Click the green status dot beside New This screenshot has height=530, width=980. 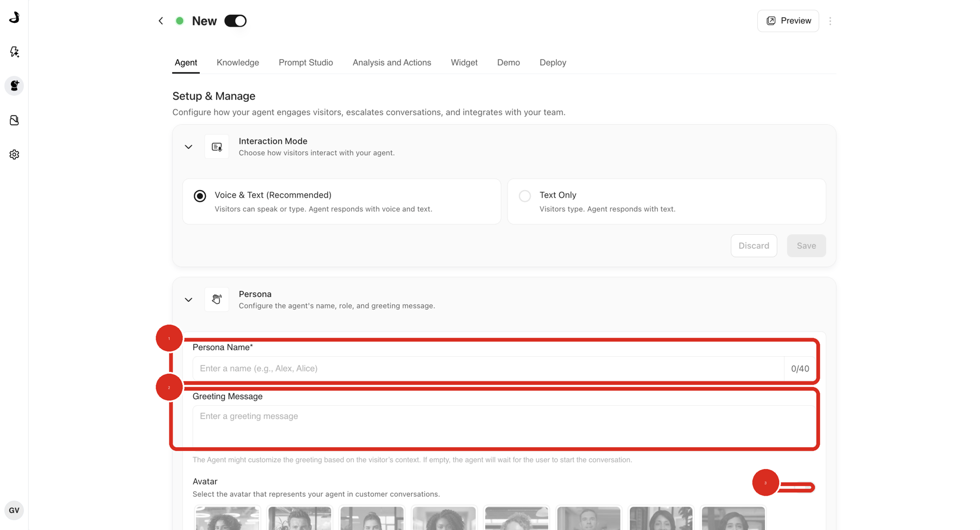click(180, 21)
